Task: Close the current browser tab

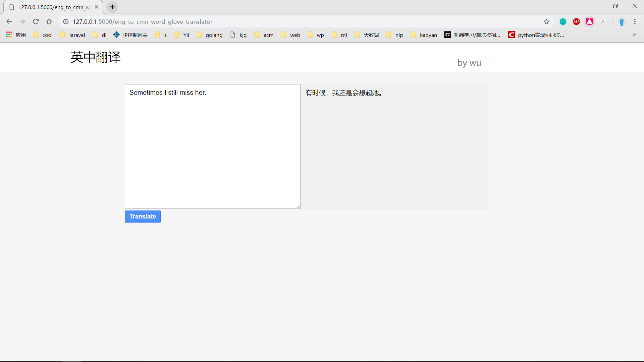Action: (97, 7)
